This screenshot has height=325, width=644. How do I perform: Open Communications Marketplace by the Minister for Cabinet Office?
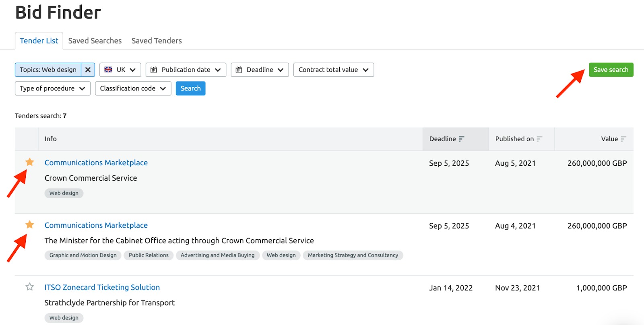tap(96, 225)
